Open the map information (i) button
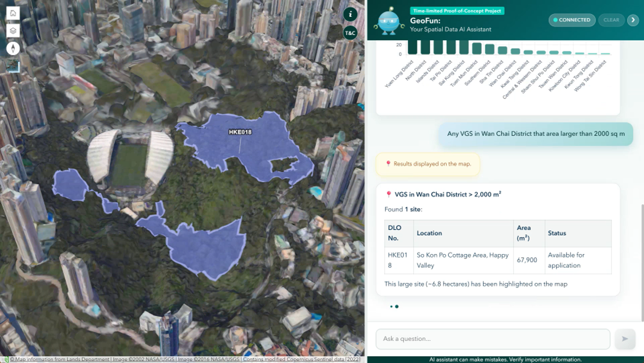 [350, 14]
